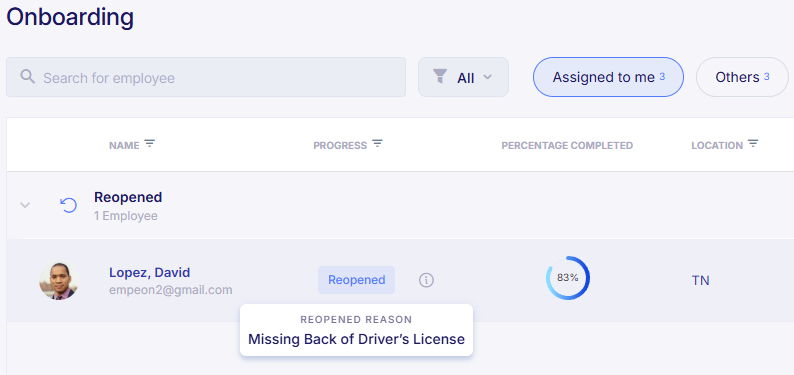Open the All filter dropdown
Viewport: 794px width, 375px height.
coord(463,77)
